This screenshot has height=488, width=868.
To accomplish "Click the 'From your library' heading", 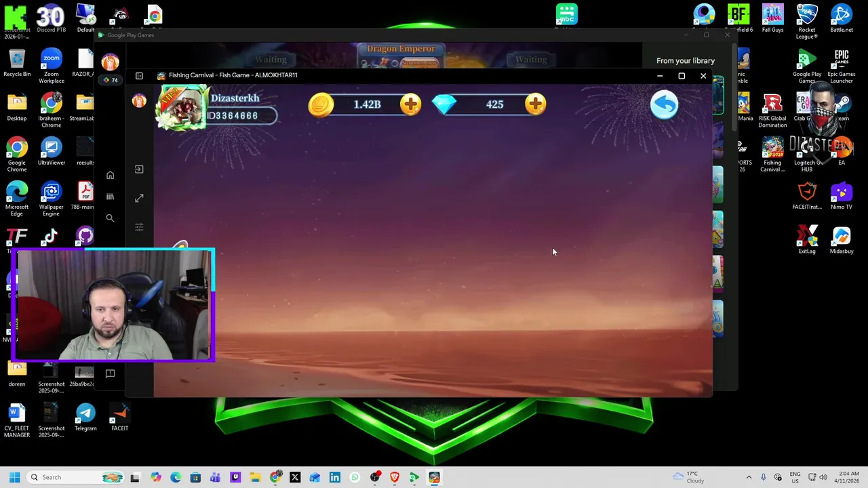I will (x=686, y=61).
